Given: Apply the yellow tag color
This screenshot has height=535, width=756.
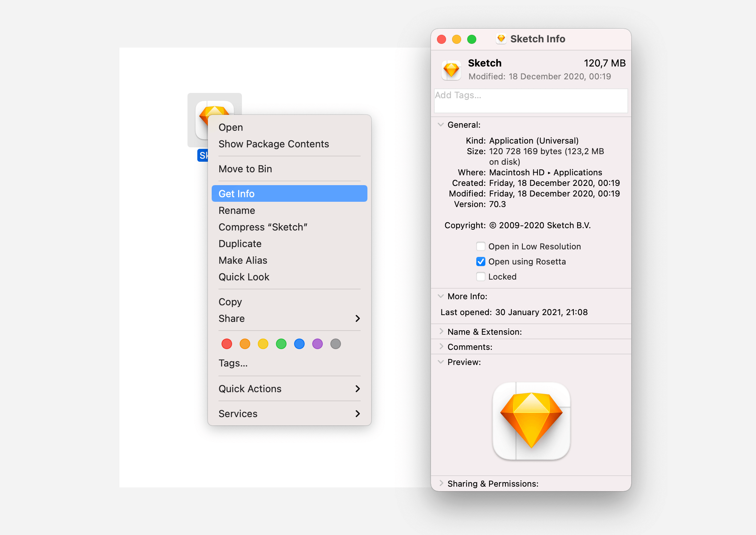Looking at the screenshot, I should click(x=263, y=344).
